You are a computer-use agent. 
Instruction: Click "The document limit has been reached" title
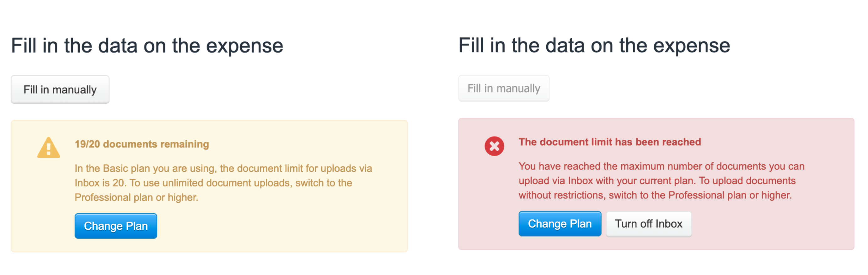pos(609,142)
